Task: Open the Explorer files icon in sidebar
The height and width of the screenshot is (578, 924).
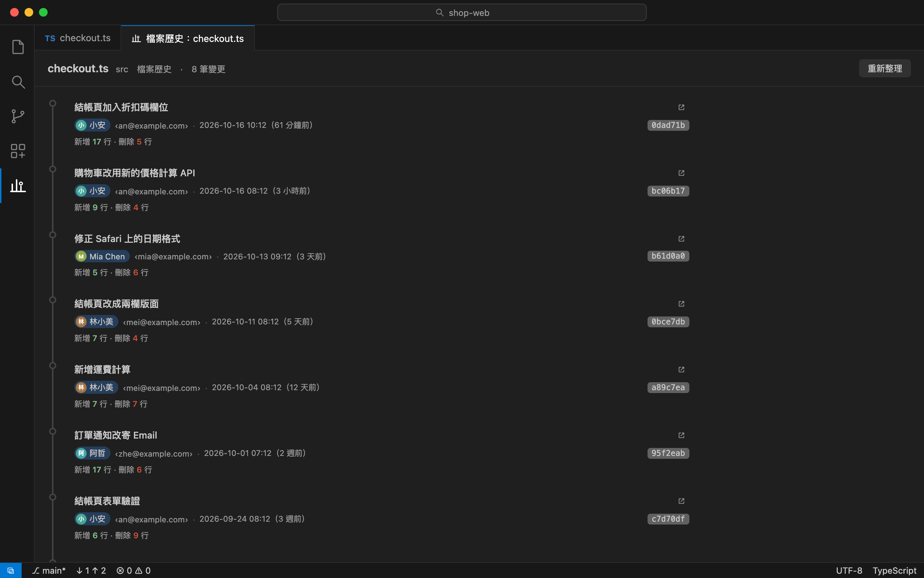Action: coord(18,47)
